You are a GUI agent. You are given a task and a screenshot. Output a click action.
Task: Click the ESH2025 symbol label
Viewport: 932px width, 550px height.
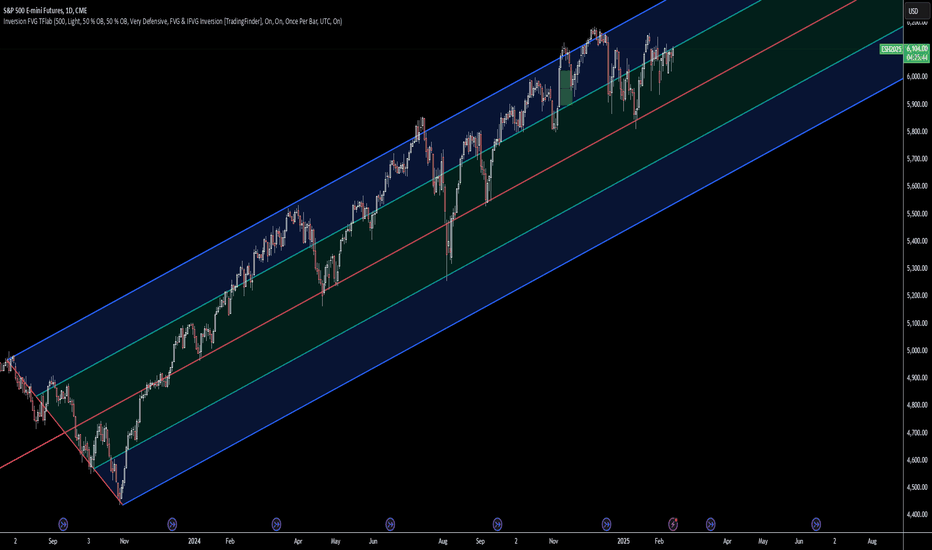coord(891,49)
